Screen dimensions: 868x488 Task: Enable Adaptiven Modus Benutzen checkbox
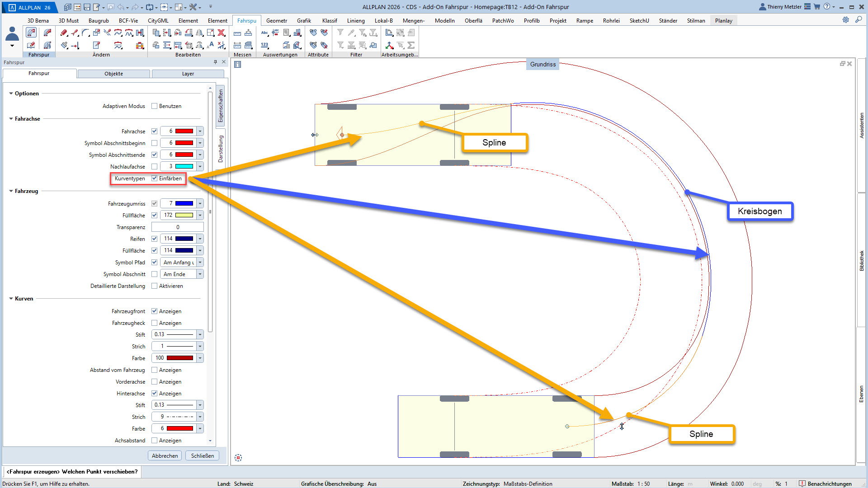point(155,106)
